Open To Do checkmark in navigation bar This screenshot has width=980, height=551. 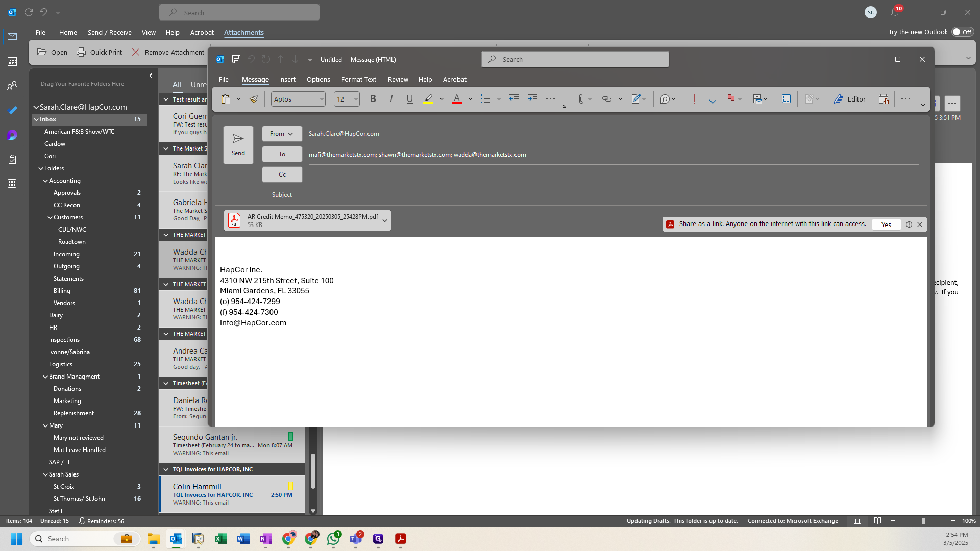point(12,110)
